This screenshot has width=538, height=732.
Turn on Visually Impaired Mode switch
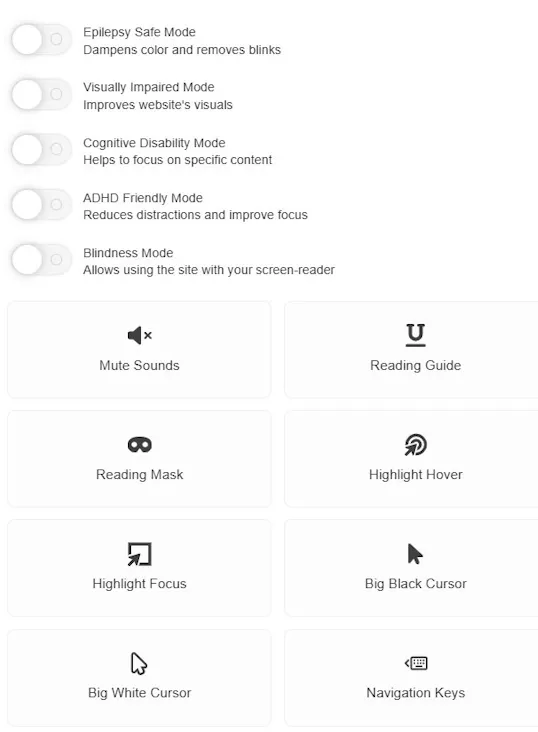coord(42,95)
